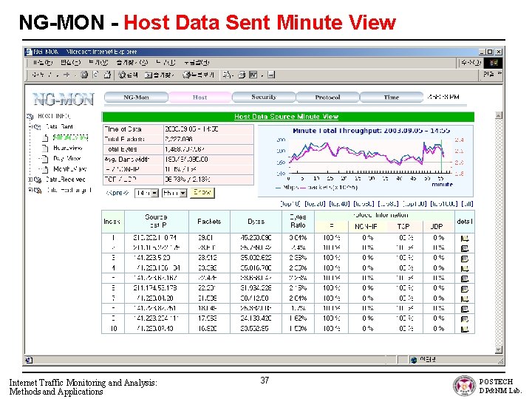Image resolution: width=532 pixels, height=399 pixels.
Task: Click the IE Stop loading icon
Action: (84, 75)
